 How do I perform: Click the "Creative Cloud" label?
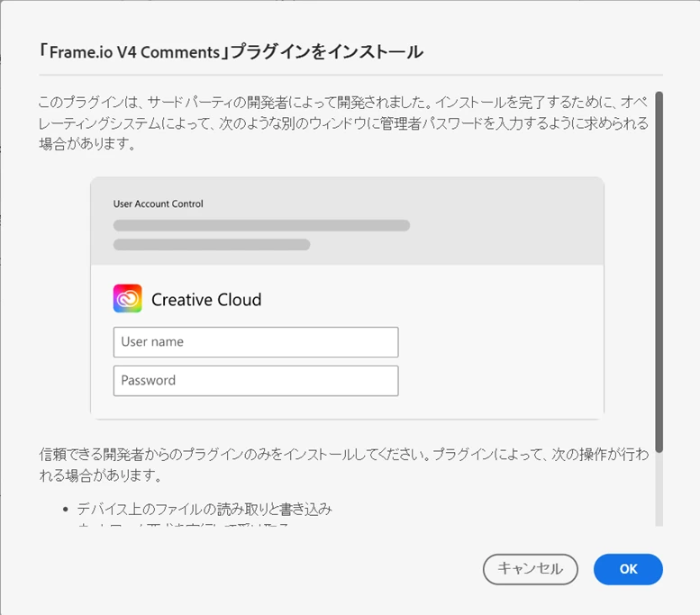coord(206,300)
